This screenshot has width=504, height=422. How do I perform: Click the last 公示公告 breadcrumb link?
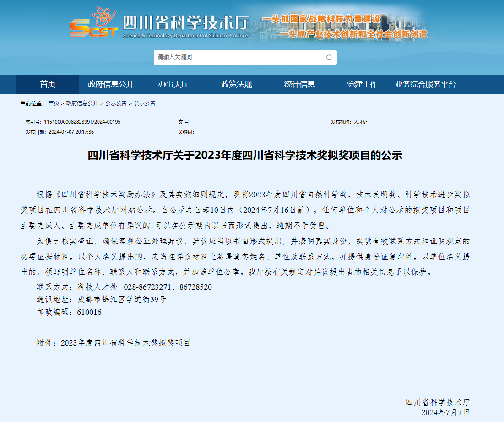point(144,103)
